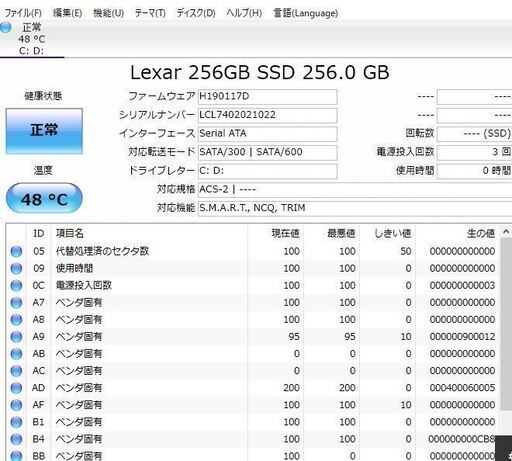Click raw value 000400060005 in row AD

click(x=462, y=388)
